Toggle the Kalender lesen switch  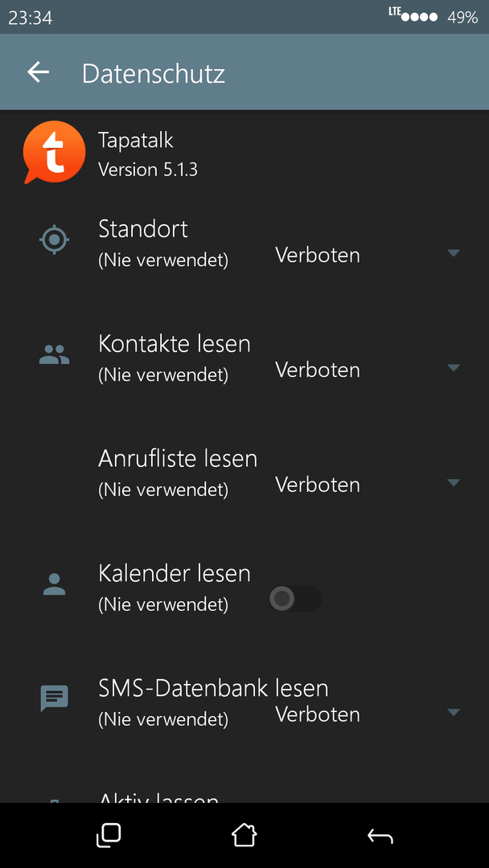tap(294, 599)
